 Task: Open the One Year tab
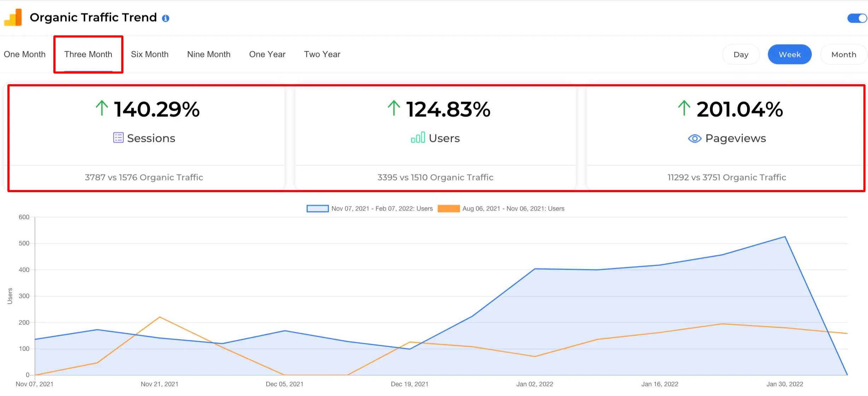267,54
